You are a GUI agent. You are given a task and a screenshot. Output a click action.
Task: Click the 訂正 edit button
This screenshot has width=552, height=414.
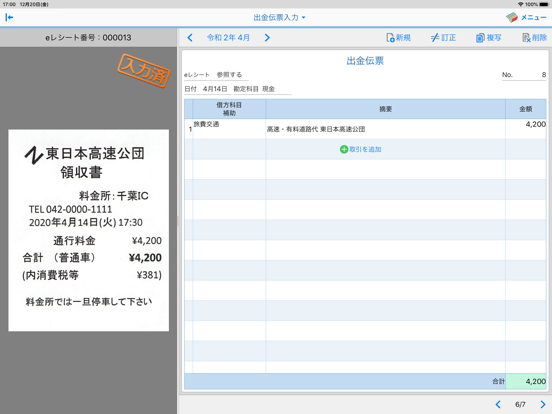point(443,38)
